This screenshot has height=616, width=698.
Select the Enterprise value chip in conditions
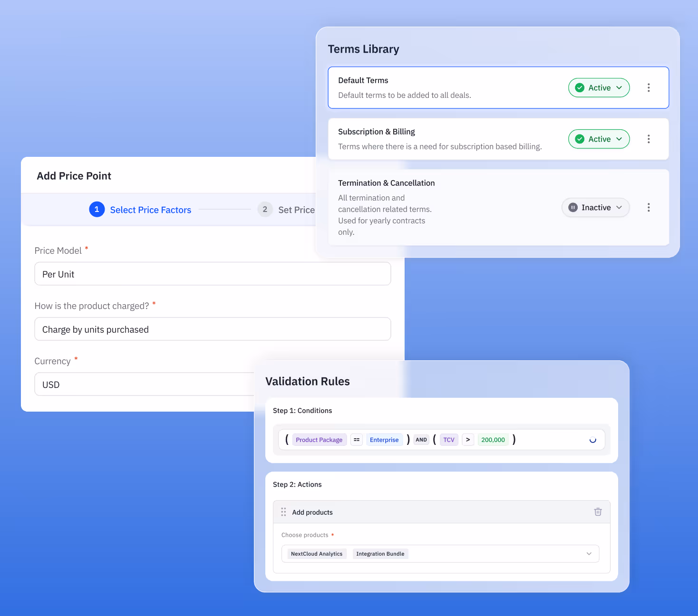384,440
